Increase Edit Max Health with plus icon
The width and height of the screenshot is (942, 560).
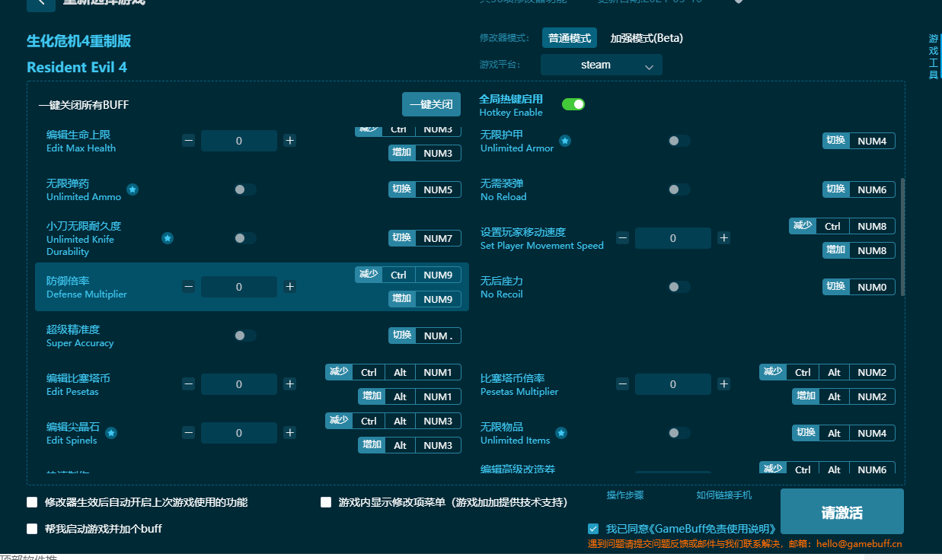click(289, 141)
